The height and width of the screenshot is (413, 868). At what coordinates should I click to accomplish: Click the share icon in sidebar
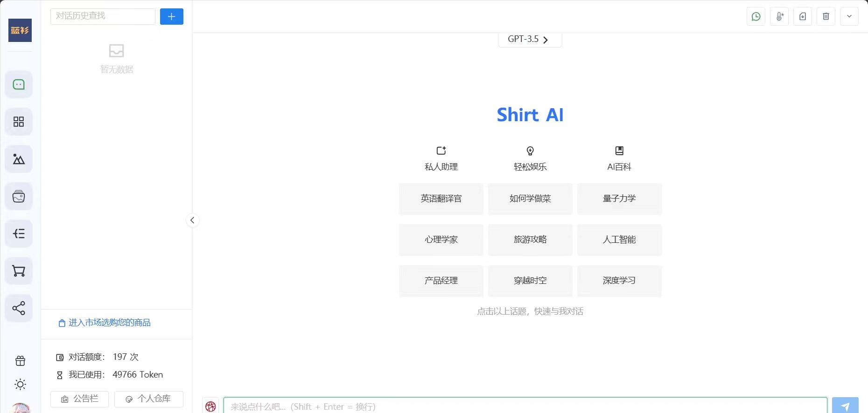point(19,308)
